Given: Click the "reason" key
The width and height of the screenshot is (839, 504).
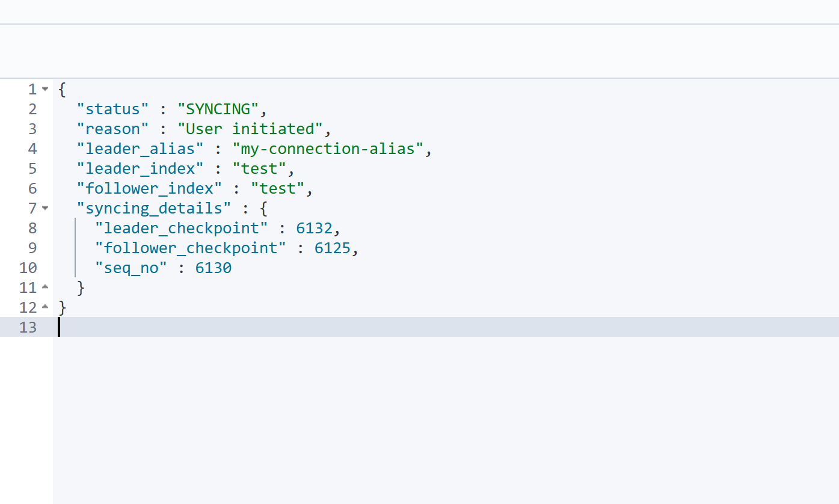Looking at the screenshot, I should [x=112, y=129].
